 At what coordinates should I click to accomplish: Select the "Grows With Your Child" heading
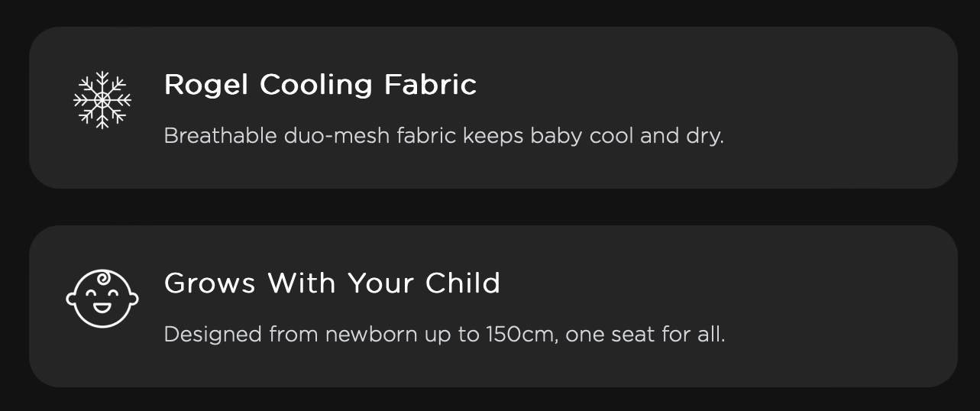pos(332,283)
